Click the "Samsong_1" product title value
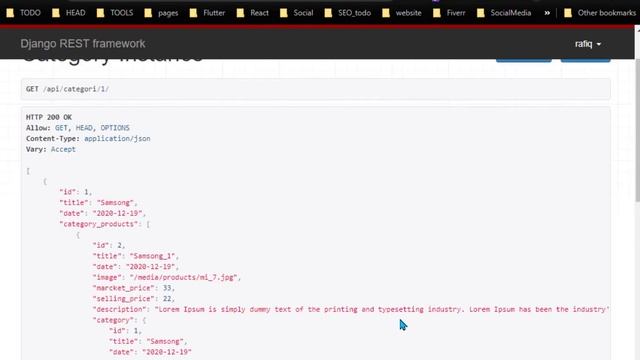This screenshot has height=360, width=640. (x=152, y=256)
